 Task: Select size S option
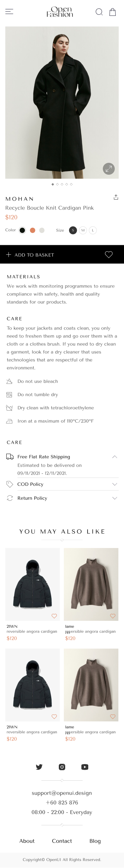tap(73, 230)
